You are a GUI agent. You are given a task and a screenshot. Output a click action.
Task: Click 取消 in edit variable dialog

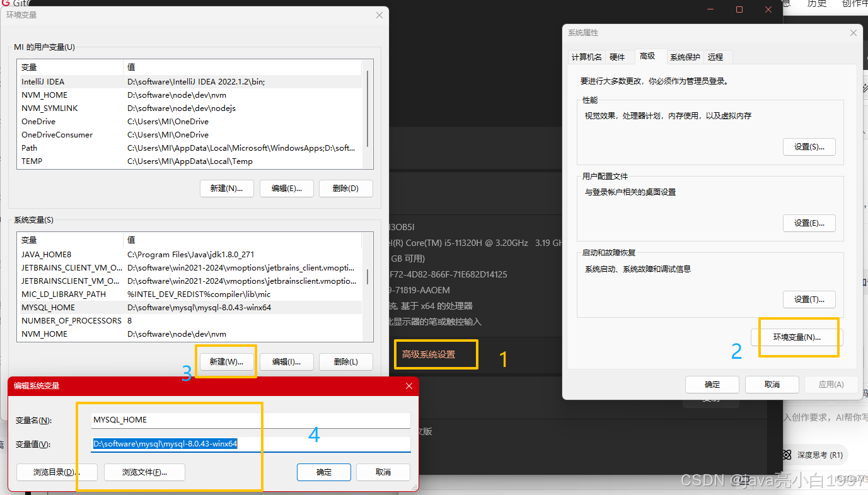pos(383,472)
